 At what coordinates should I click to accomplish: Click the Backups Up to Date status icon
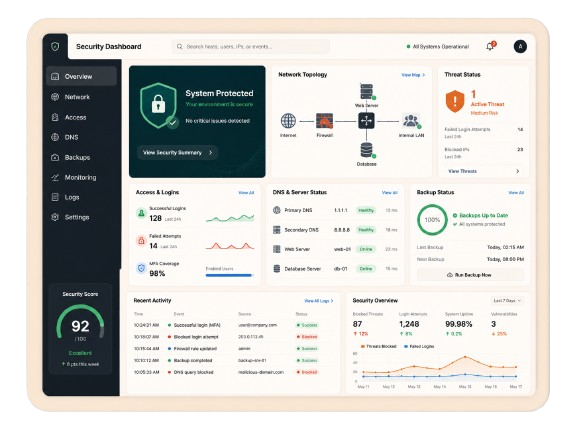(455, 215)
